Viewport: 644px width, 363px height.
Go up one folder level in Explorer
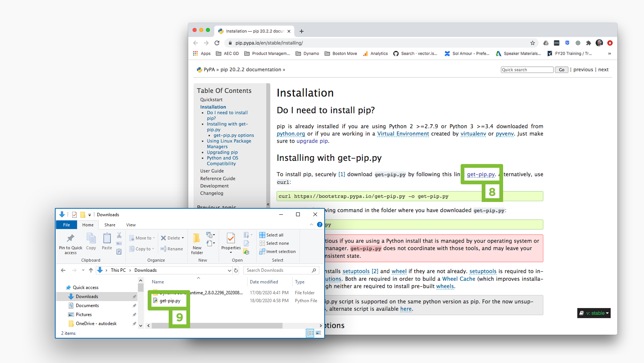click(91, 270)
